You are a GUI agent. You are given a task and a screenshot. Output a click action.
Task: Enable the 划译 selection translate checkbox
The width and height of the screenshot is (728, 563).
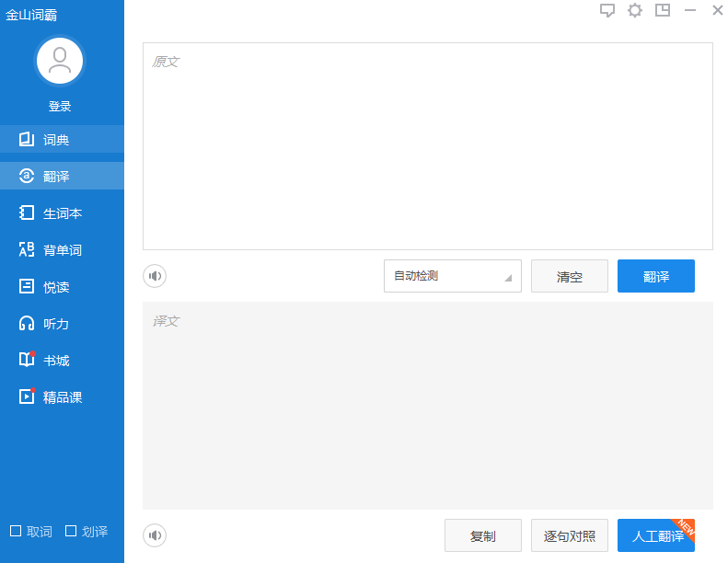pos(71,531)
